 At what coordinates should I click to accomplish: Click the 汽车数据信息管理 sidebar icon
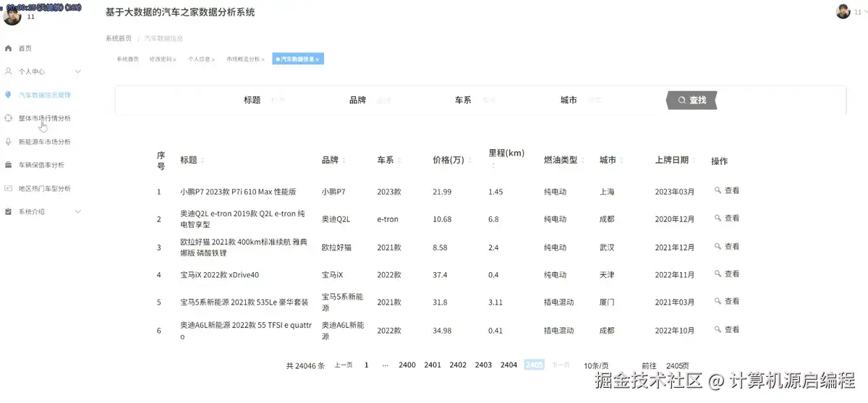pos(8,95)
